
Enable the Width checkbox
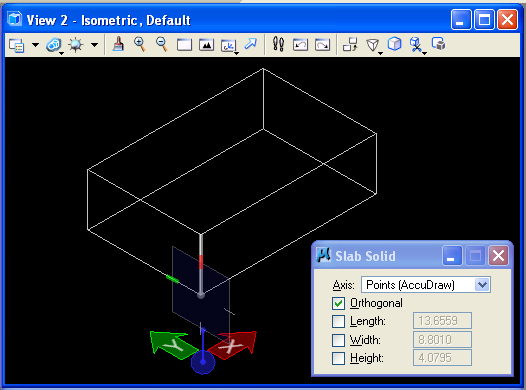coord(338,340)
